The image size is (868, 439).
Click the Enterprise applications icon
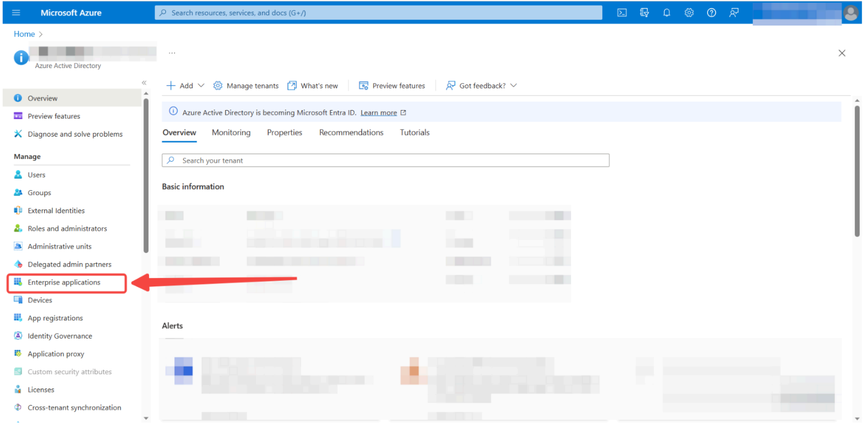click(18, 282)
